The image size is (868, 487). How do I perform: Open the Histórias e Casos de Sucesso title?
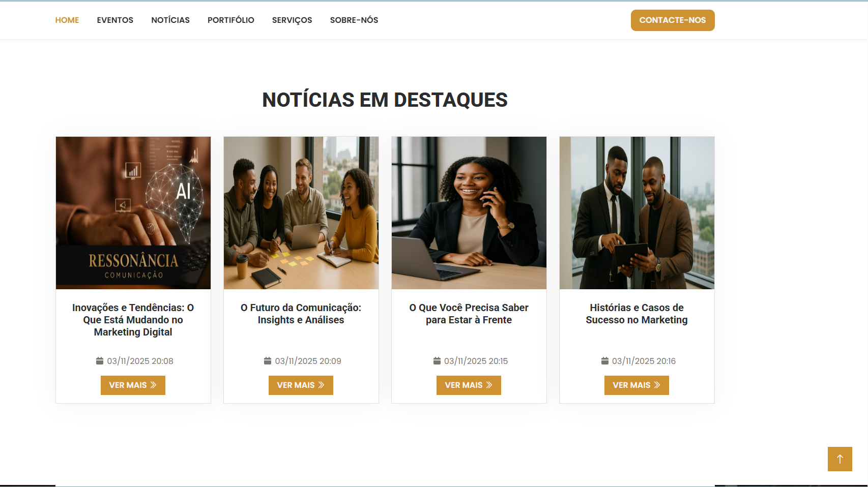tap(636, 314)
